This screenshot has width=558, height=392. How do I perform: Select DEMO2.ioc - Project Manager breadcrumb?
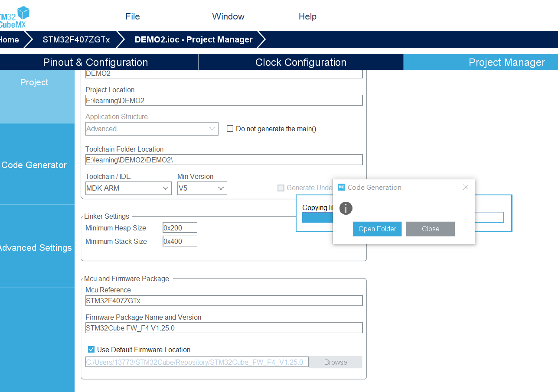pyautogui.click(x=194, y=39)
